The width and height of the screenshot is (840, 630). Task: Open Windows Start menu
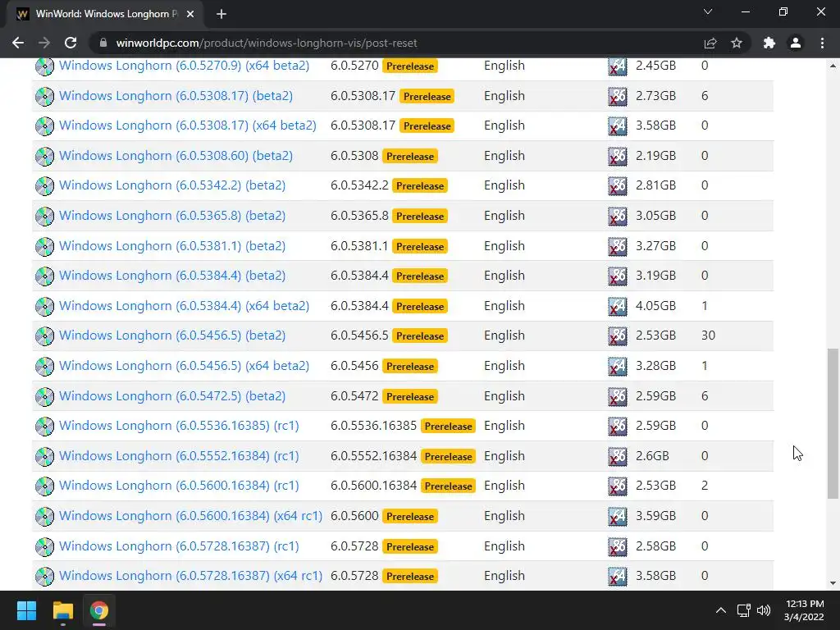coord(26,610)
